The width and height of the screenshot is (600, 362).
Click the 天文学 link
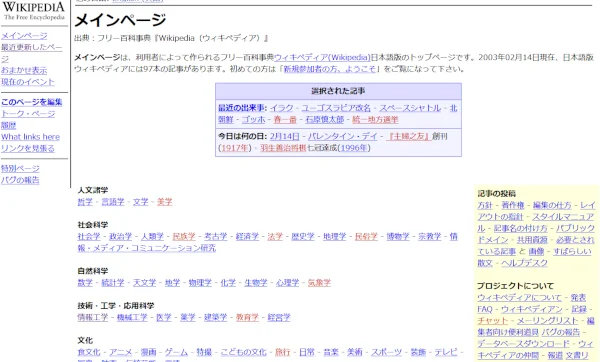[x=144, y=283]
